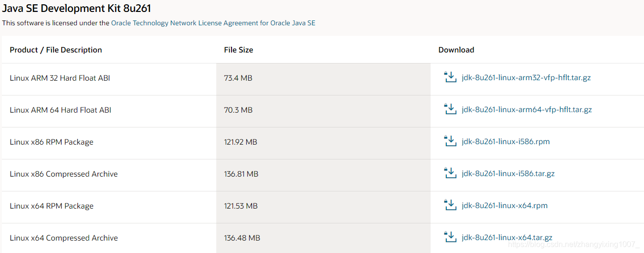The image size is (644, 253).
Task: Click download icon beside jdk-8u261-linux-x64.rpm
Action: tap(450, 205)
